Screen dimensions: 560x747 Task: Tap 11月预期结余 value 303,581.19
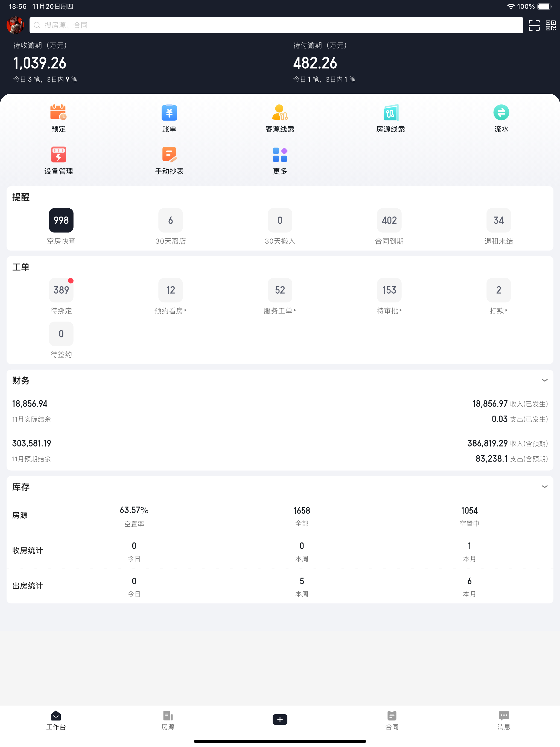pos(32,443)
